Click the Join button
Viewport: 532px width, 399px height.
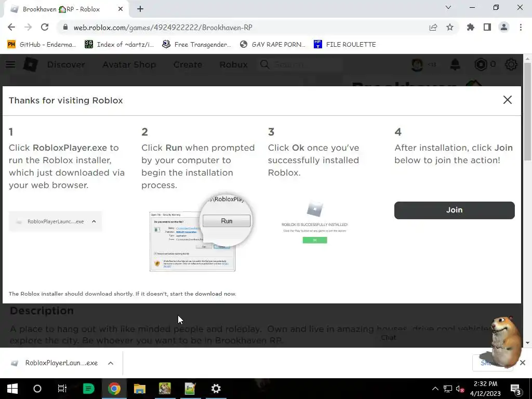(454, 210)
